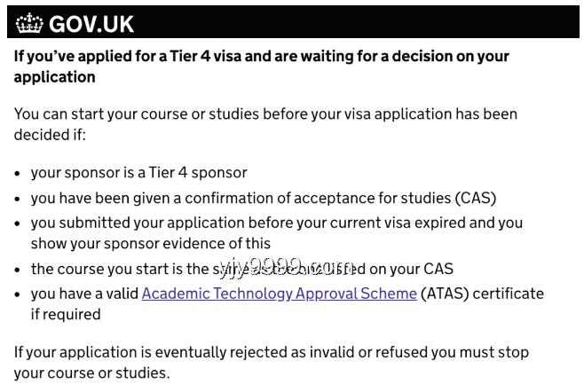Click the 'your course or studies.' final line

coord(91,373)
